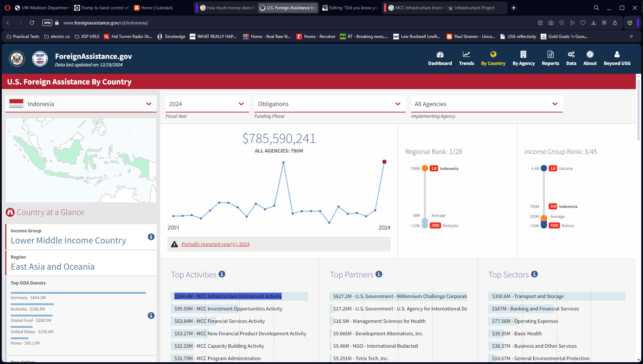Select $194.4M MCC Infrastructure Investment Activity row
Viewport: 643px width, 364px height.
239,296
